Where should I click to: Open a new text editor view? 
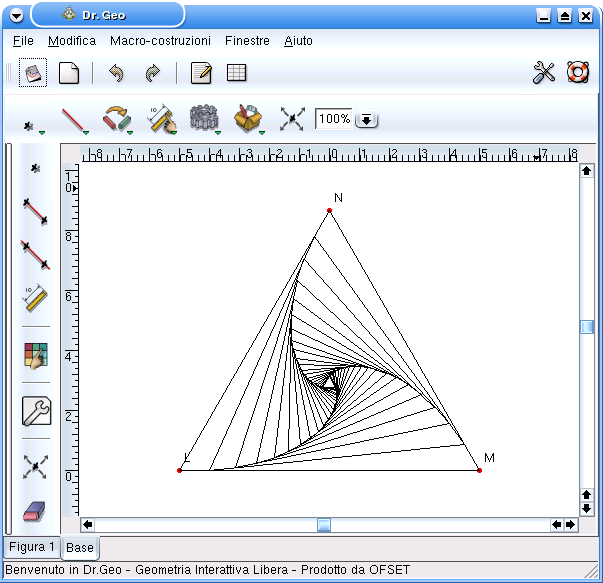click(x=201, y=73)
